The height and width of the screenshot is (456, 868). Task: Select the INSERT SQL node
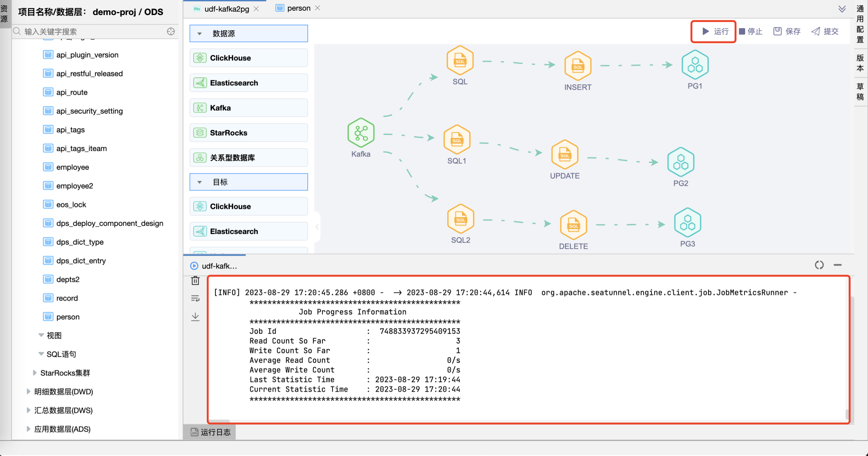[578, 66]
